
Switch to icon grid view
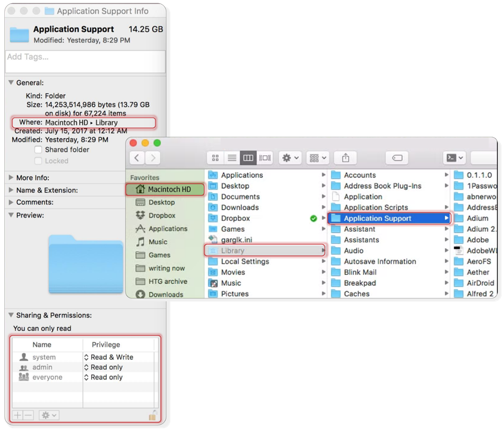coord(216,158)
